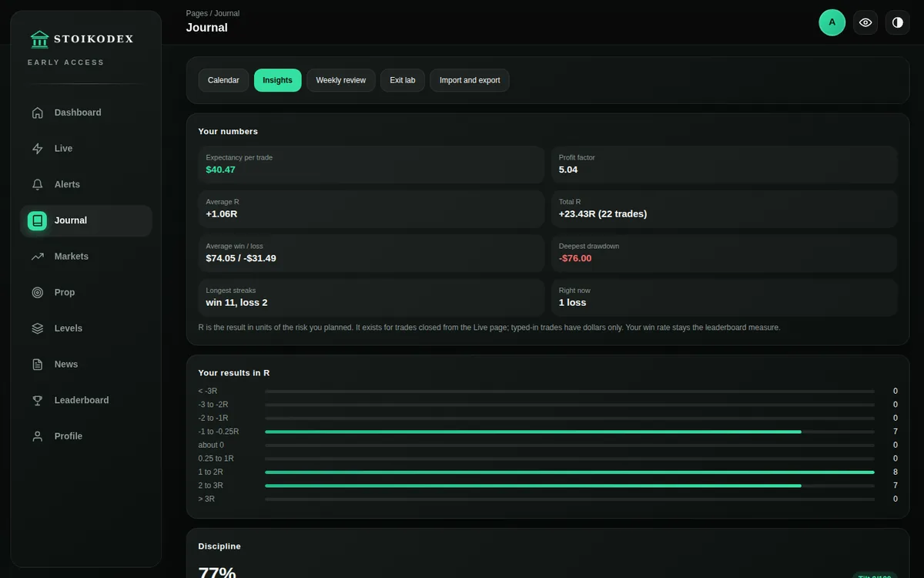Viewport: 924px width, 578px height.
Task: Click the -$76.00 drawdown value
Action: coord(575,258)
